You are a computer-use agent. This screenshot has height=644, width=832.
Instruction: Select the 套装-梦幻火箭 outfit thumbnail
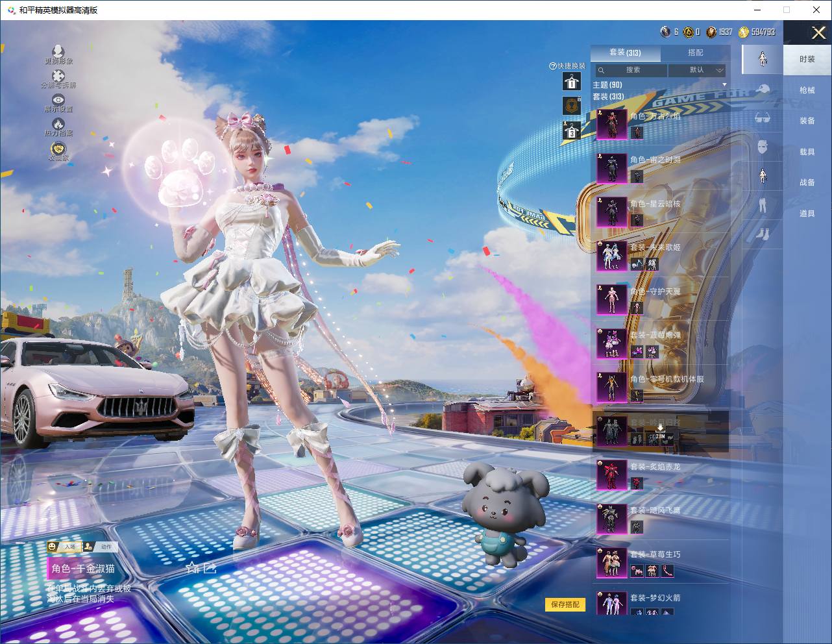point(611,604)
